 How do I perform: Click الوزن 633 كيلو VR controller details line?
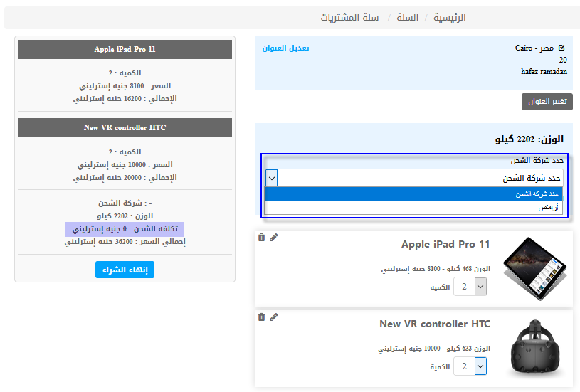pos(434,349)
